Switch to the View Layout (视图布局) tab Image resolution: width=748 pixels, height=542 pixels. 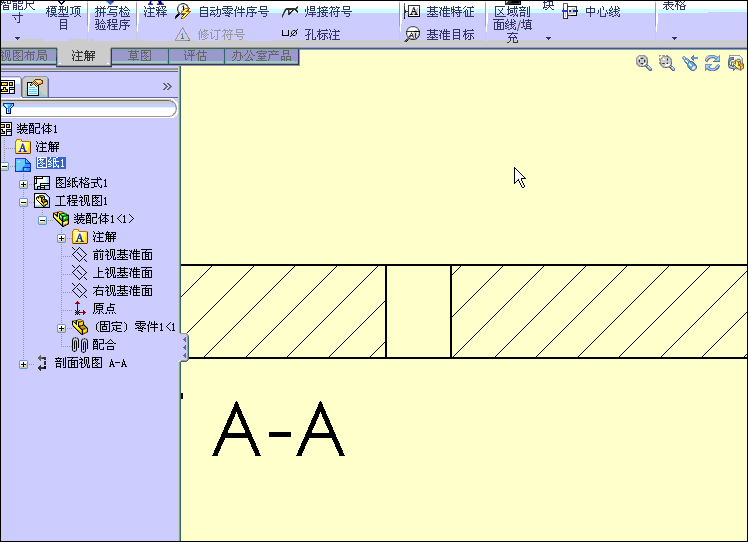click(x=28, y=56)
